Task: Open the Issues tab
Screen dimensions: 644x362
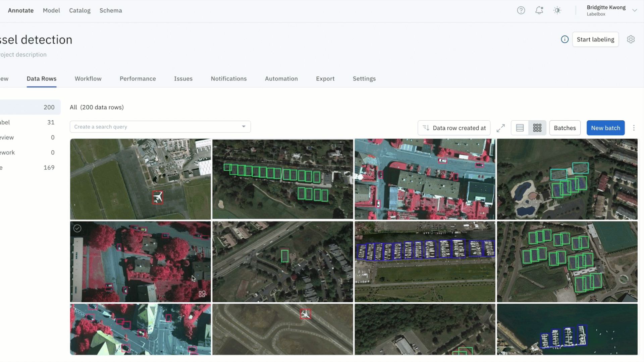Action: (x=183, y=79)
